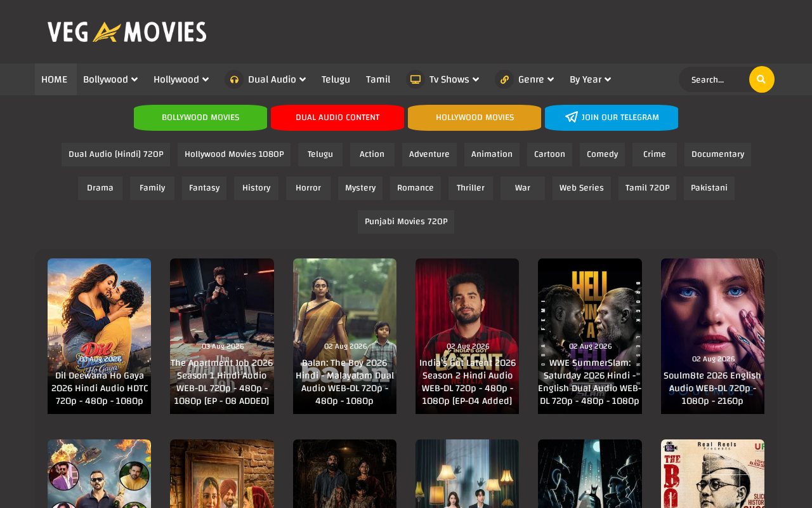Image resolution: width=812 pixels, height=508 pixels.
Task: Click the headphones icon beside Dual Audio
Action: (x=234, y=79)
